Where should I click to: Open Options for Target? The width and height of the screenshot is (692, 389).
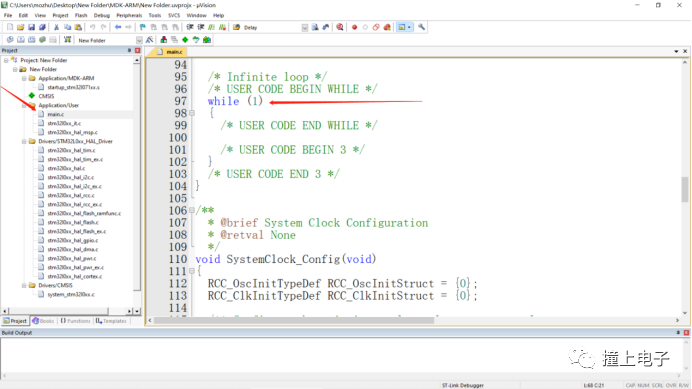150,40
